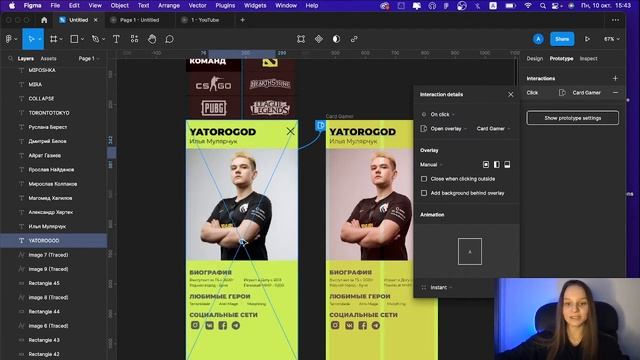Open the shape tools dropdown arrow
The image size is (640, 360).
coord(82,39)
